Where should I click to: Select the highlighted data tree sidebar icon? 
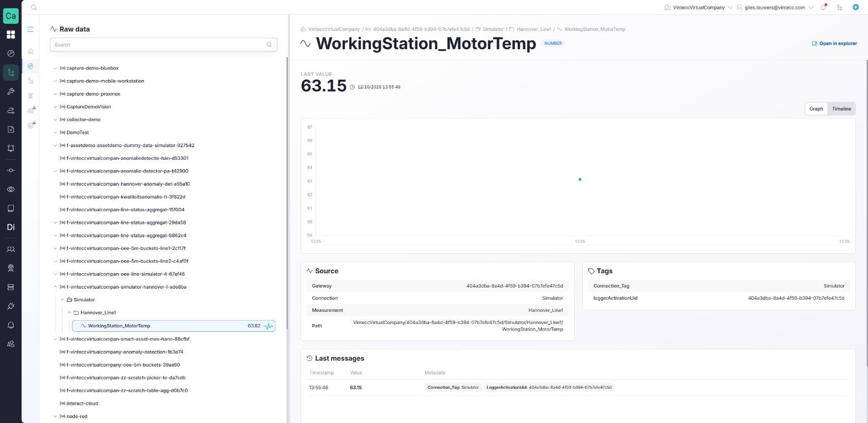click(11, 72)
